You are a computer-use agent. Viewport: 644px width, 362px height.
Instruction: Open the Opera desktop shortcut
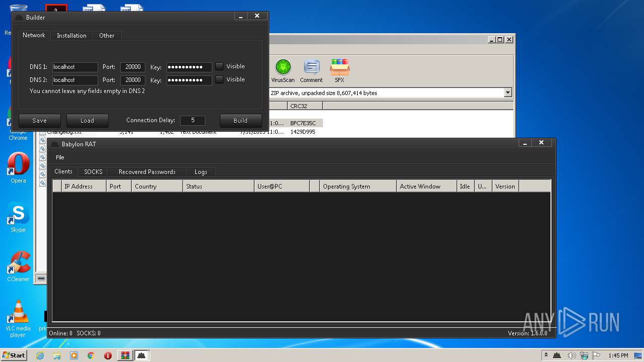point(18,168)
